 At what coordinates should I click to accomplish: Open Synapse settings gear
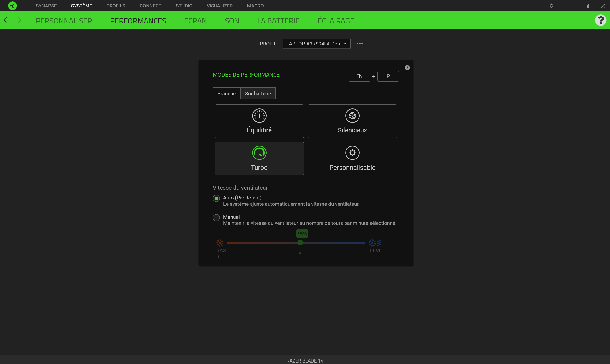(x=551, y=6)
